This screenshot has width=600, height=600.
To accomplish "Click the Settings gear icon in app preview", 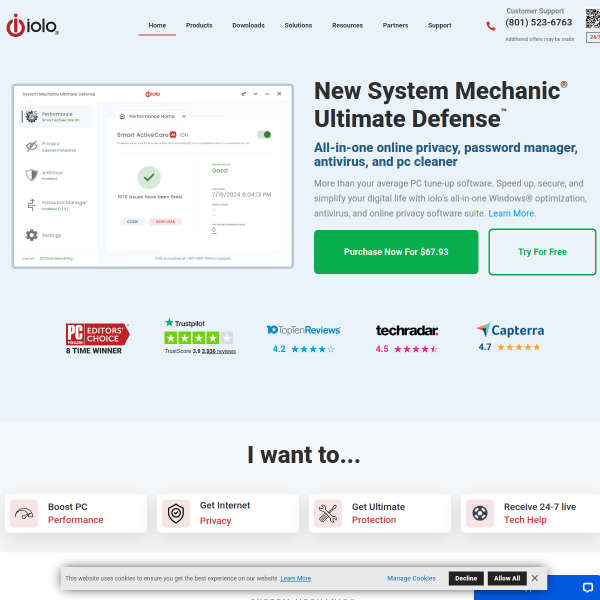I will coord(31,235).
